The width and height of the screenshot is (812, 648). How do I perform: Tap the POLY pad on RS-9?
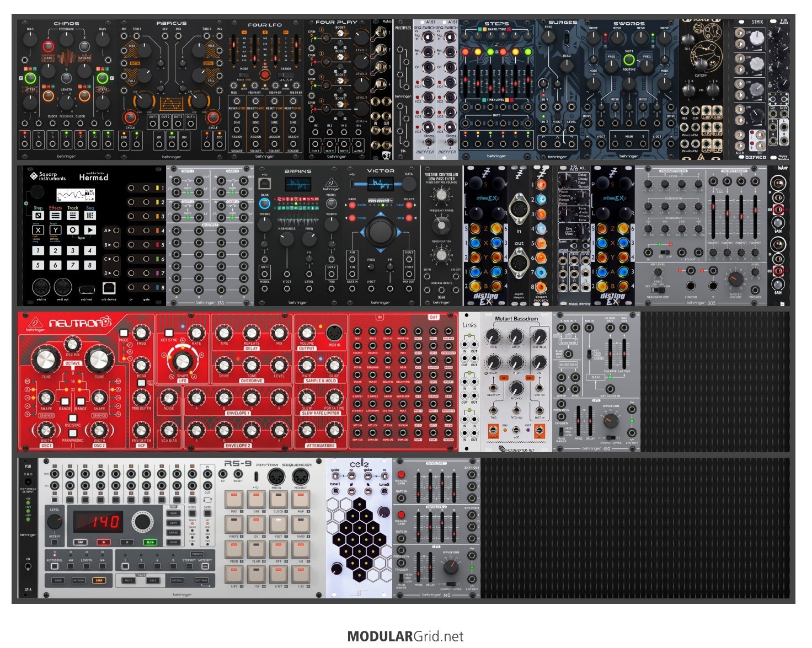click(x=278, y=525)
